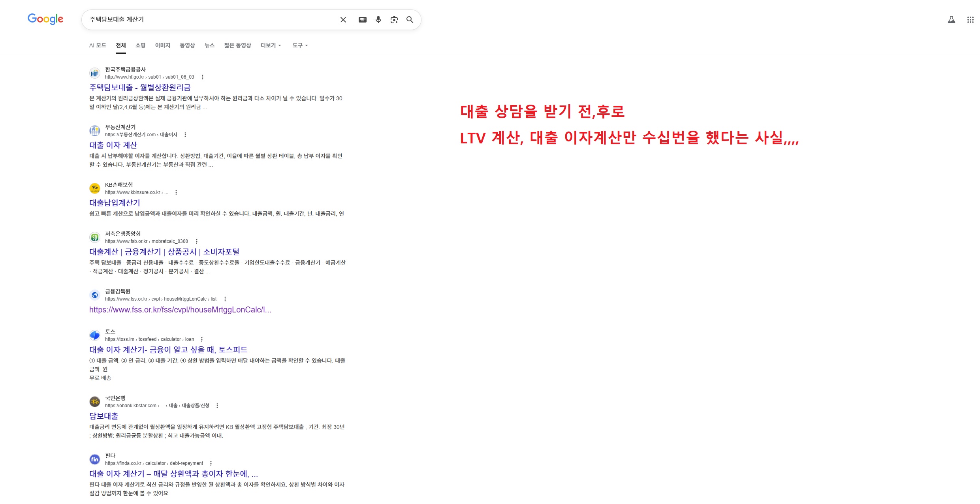The width and height of the screenshot is (980, 504).
Task: Click the 저축은행중앙회 site name
Action: pyautogui.click(x=123, y=234)
